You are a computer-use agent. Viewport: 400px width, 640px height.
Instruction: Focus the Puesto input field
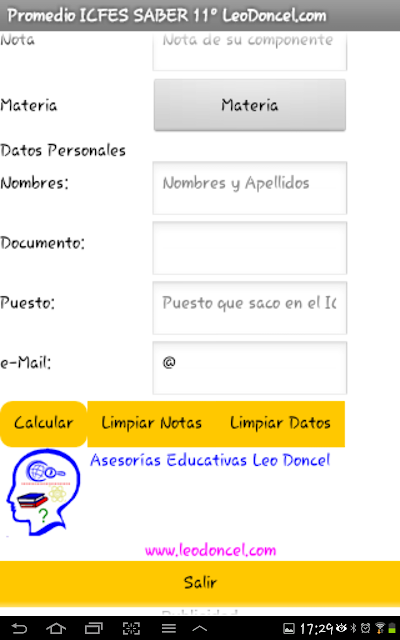pos(250,308)
